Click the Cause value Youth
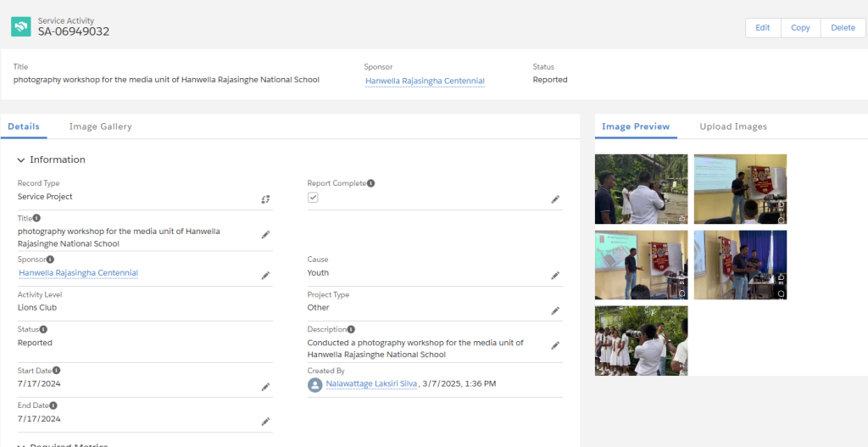This screenshot has width=868, height=447. tap(318, 272)
